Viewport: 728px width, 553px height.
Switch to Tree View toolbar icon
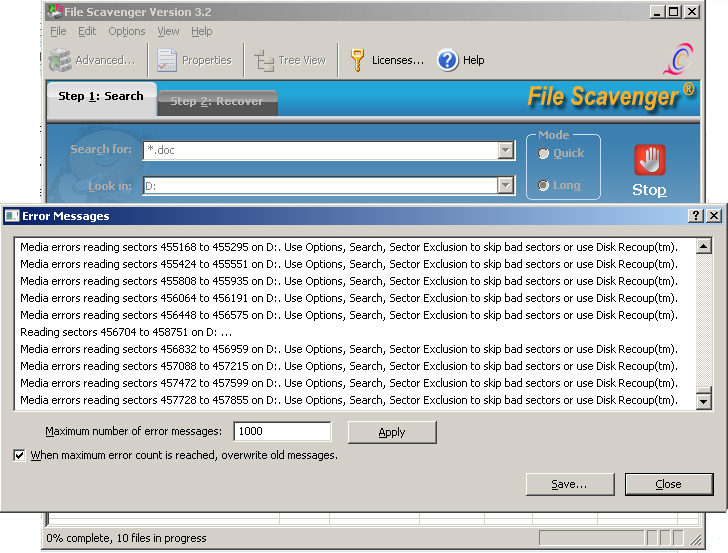[x=264, y=60]
